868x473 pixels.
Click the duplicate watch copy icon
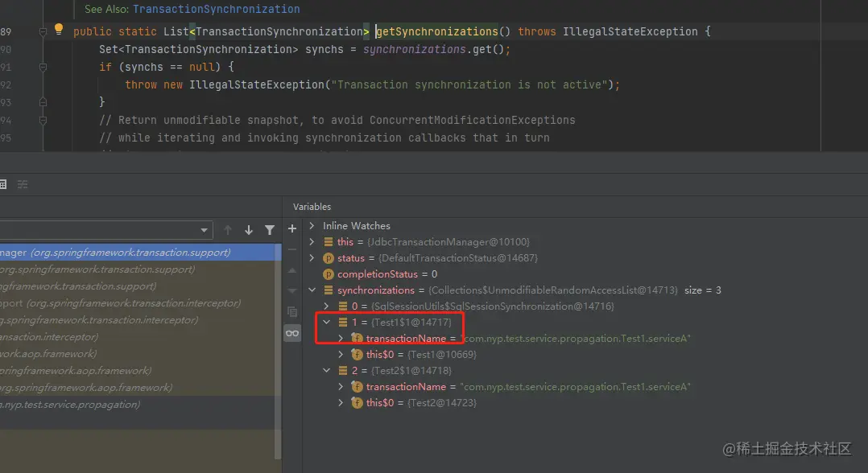(x=292, y=312)
